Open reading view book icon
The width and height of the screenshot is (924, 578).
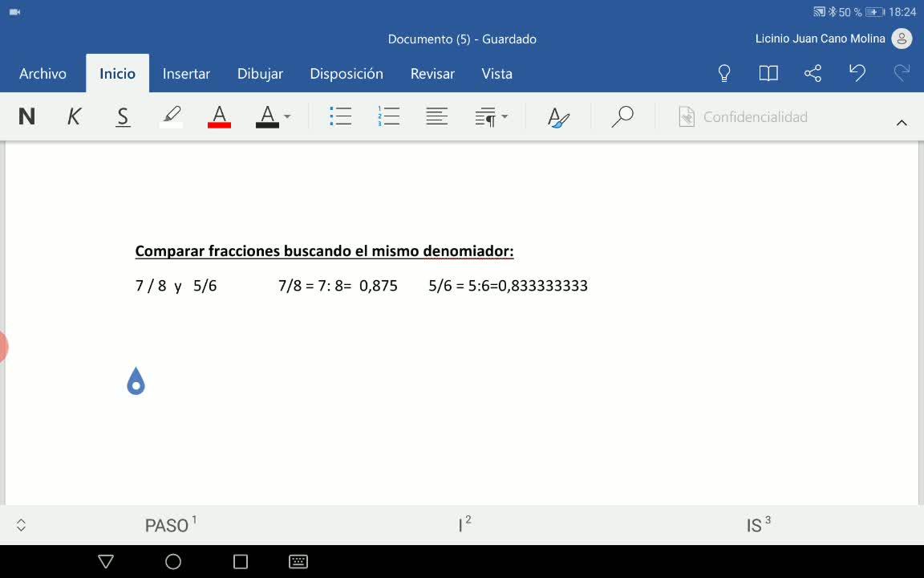768,73
